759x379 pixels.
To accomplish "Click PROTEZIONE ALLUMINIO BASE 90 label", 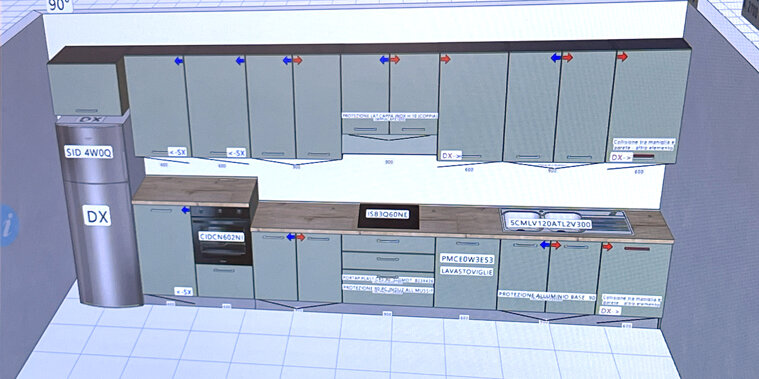I will [547, 295].
